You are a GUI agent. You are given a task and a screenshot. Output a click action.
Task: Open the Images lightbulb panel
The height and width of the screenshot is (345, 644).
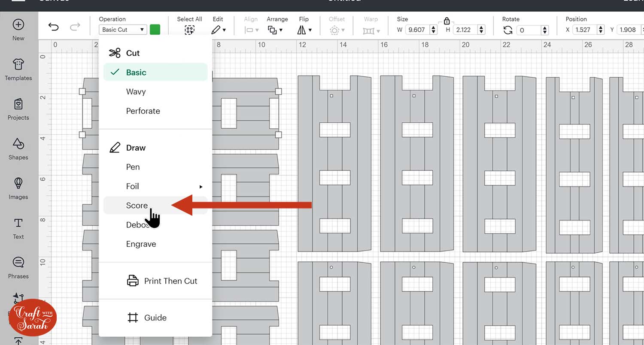pos(18,188)
